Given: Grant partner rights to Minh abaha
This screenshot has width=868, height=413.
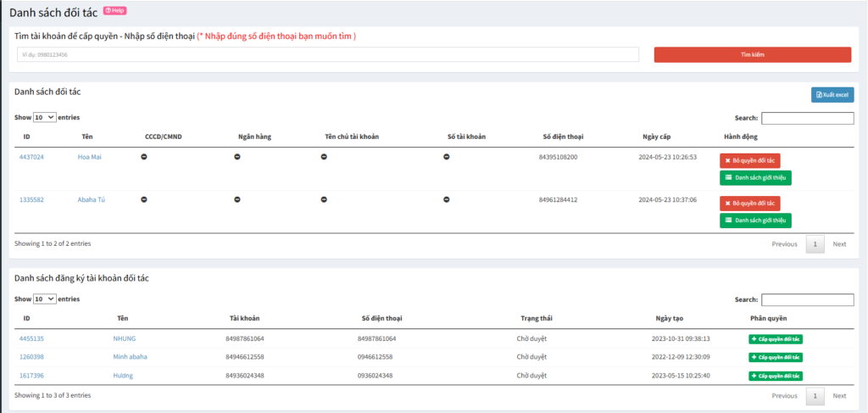Looking at the screenshot, I should [x=775, y=357].
